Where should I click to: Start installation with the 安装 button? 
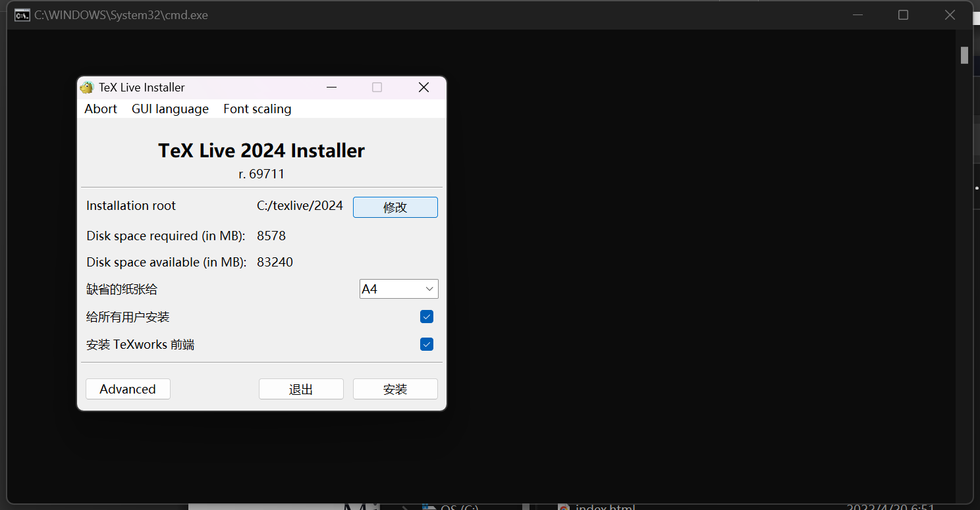395,389
